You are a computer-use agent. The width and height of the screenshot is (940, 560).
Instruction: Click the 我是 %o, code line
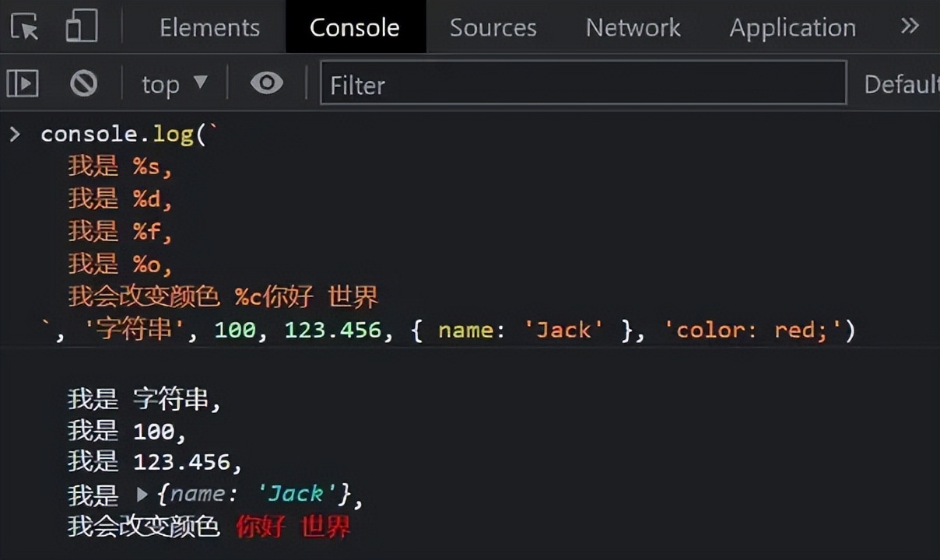click(x=119, y=264)
